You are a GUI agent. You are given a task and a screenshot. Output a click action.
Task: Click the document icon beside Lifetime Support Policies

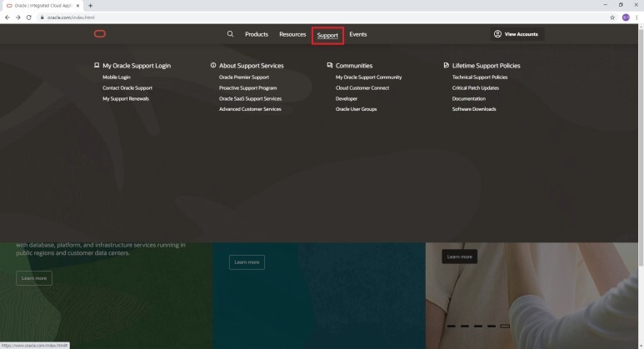(x=446, y=65)
